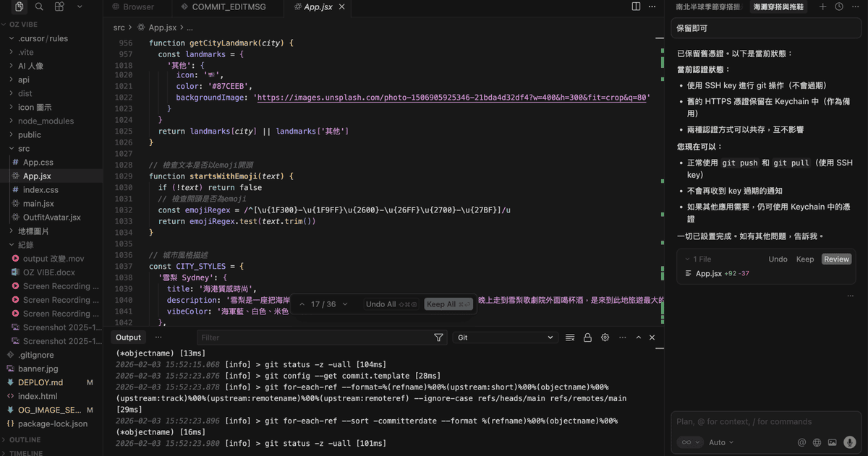Viewport: 868px width, 456px height.
Task: Focus the chat prompt input field
Action: pos(767,421)
